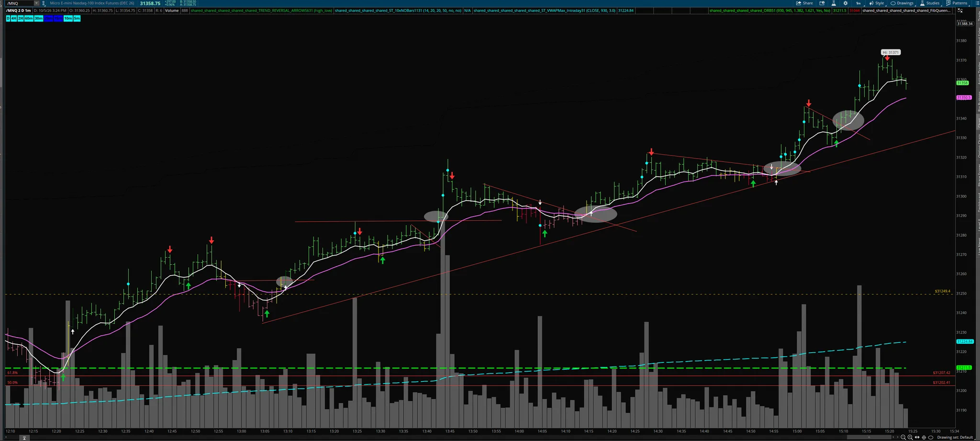Click the Hi: 31371 price bubble
The width and height of the screenshot is (980, 441).
pos(891,52)
